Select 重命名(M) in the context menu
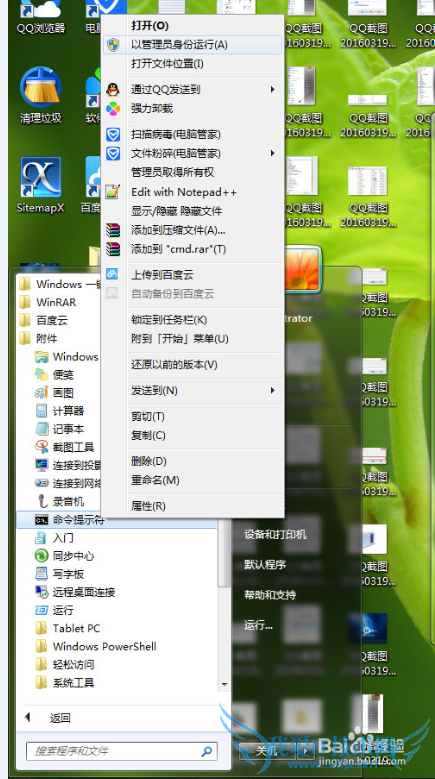Image resolution: width=435 pixels, height=779 pixels. pyautogui.click(x=193, y=480)
